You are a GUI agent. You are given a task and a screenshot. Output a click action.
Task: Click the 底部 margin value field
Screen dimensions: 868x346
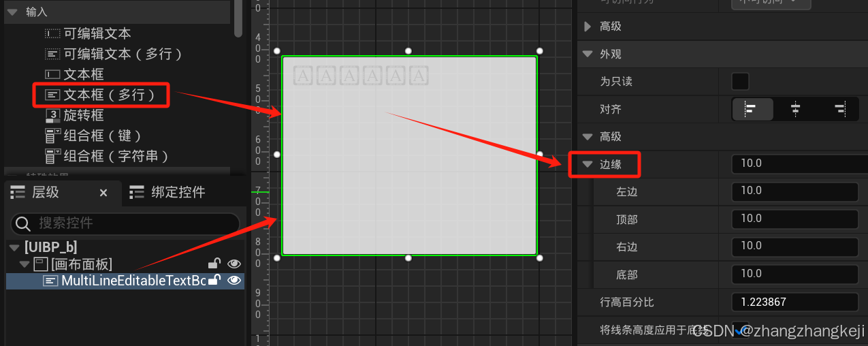coord(794,274)
